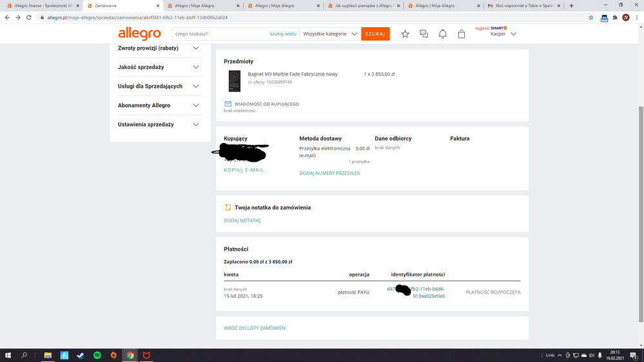Click the favorites star icon in header
Image resolution: width=644 pixels, height=362 pixels.
[x=405, y=34]
